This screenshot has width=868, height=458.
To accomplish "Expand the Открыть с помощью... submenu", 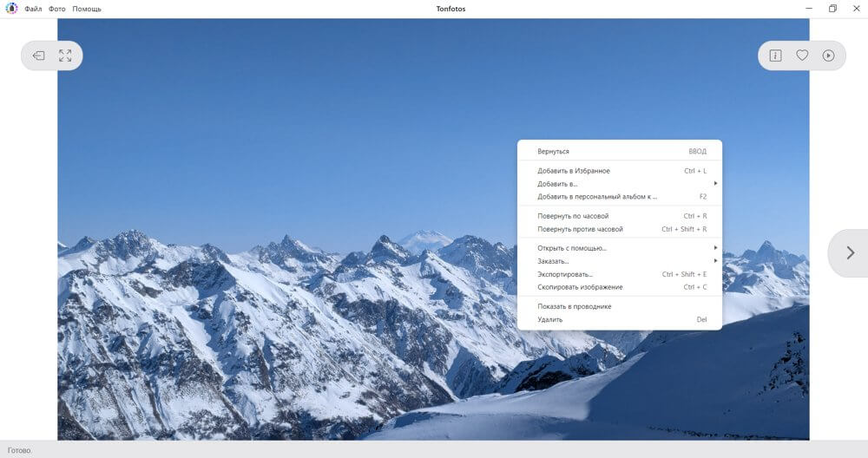I will 620,248.
